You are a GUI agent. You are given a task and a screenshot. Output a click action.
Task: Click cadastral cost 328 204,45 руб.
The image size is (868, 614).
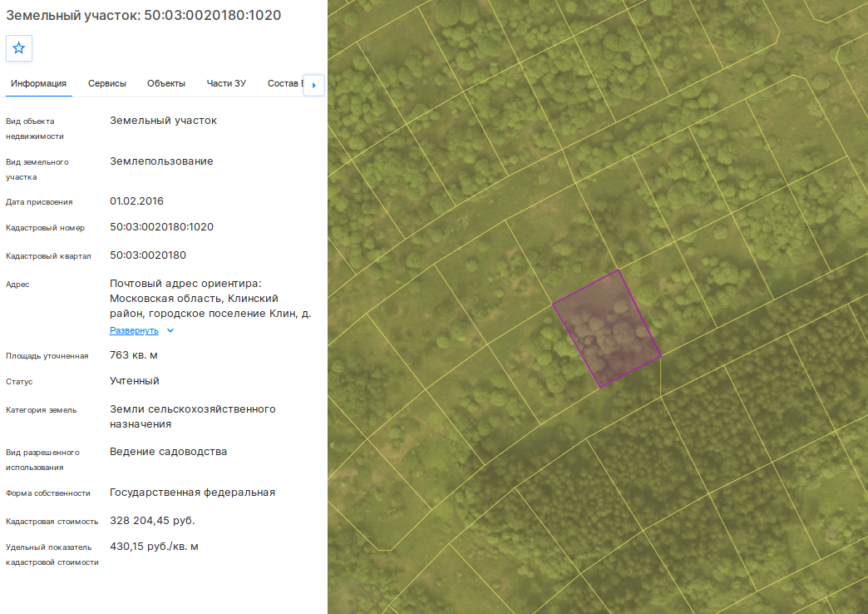[152, 521]
